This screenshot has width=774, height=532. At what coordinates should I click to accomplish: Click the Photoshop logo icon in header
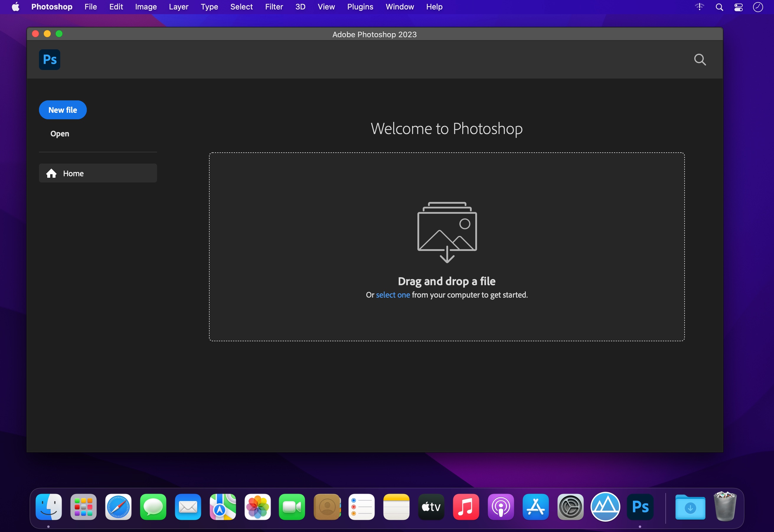[x=50, y=59]
